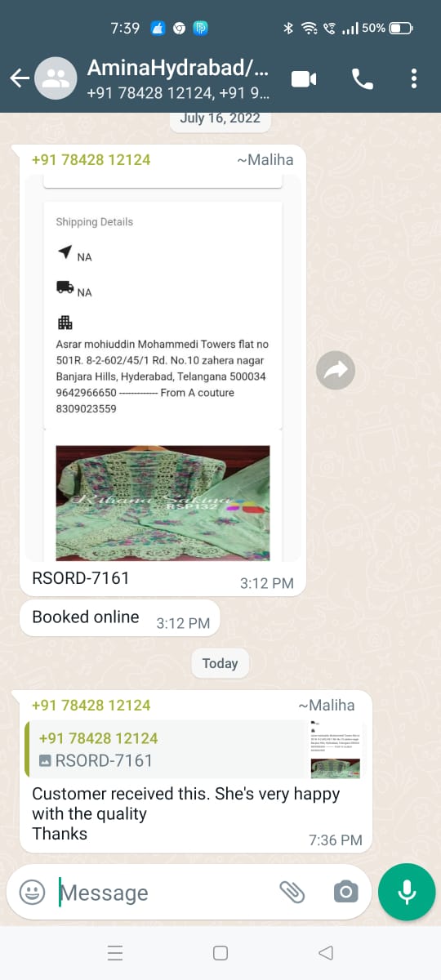The width and height of the screenshot is (441, 980).
Task: Go back using the header arrow
Action: pyautogui.click(x=20, y=78)
